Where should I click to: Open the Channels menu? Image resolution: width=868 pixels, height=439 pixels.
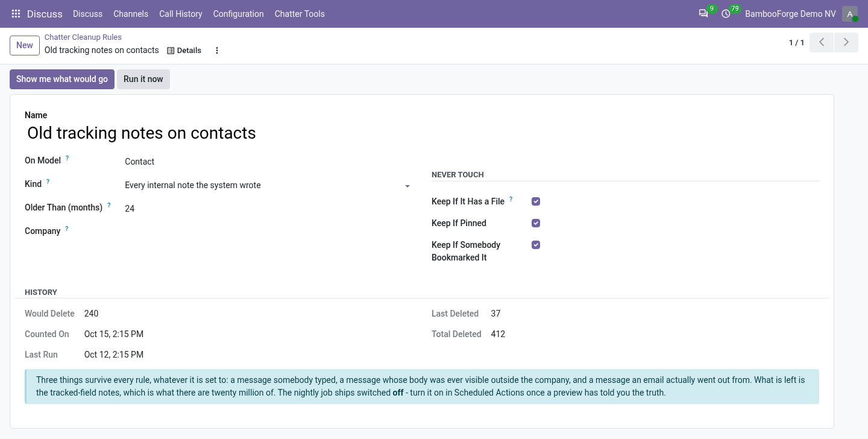click(x=131, y=14)
